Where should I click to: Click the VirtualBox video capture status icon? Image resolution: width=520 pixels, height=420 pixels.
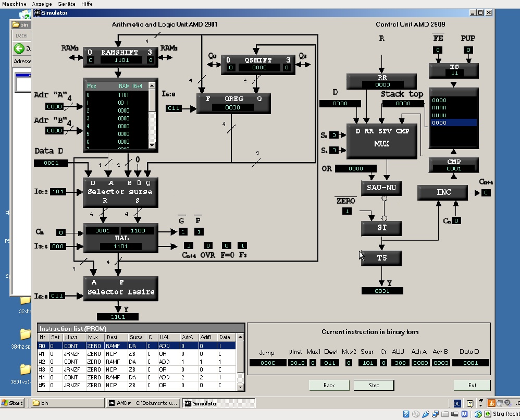(x=455, y=414)
